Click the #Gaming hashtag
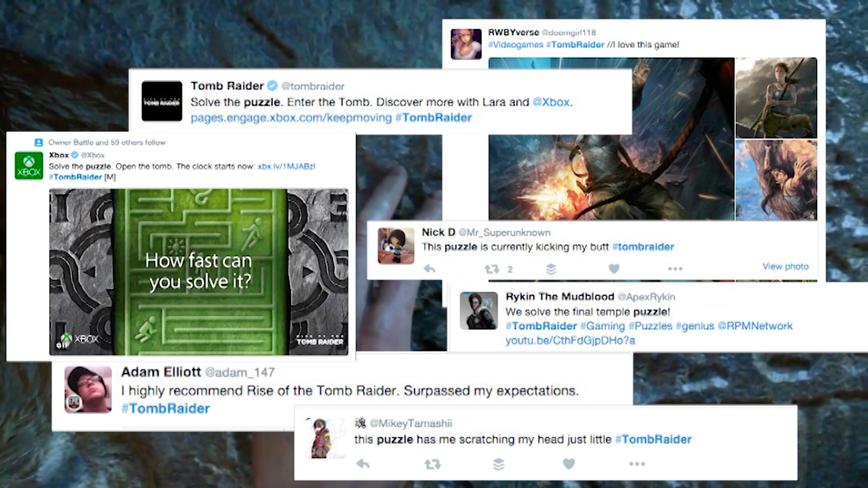 coord(603,326)
